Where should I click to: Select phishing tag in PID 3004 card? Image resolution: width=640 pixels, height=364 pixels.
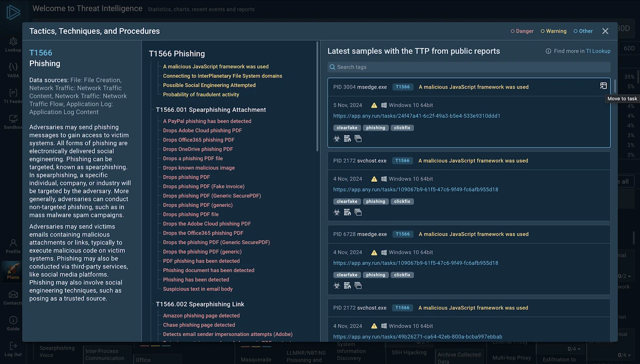tap(375, 128)
